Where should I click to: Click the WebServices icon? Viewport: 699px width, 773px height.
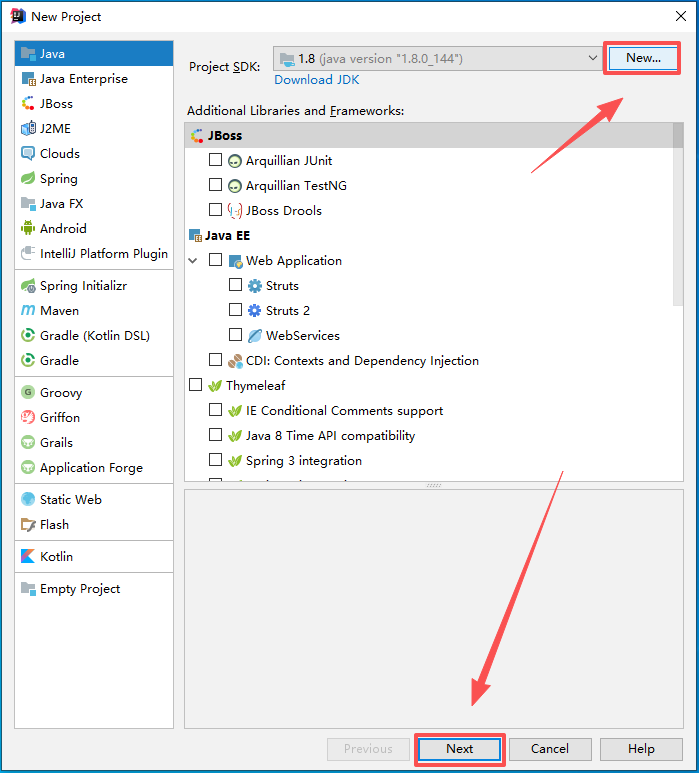[254, 336]
